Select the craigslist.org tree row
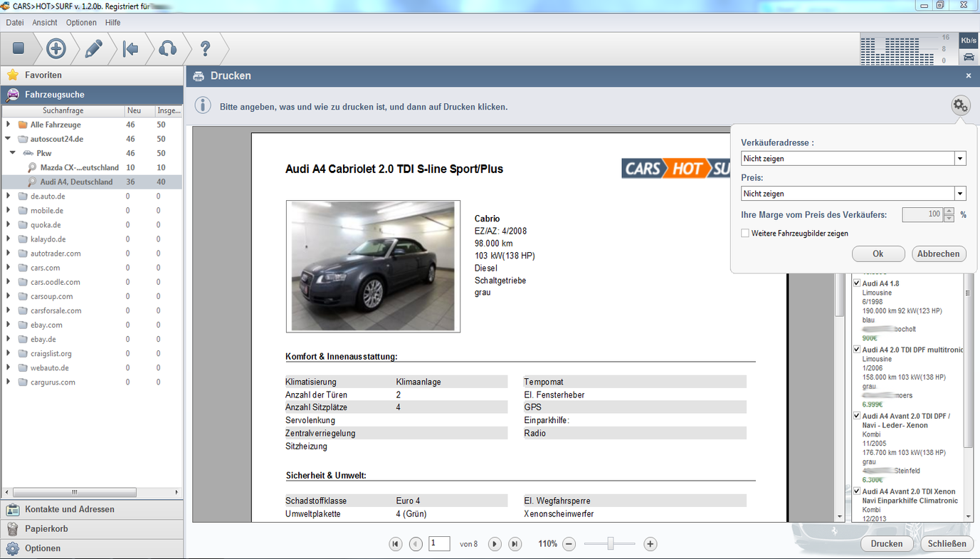 [x=92, y=353]
